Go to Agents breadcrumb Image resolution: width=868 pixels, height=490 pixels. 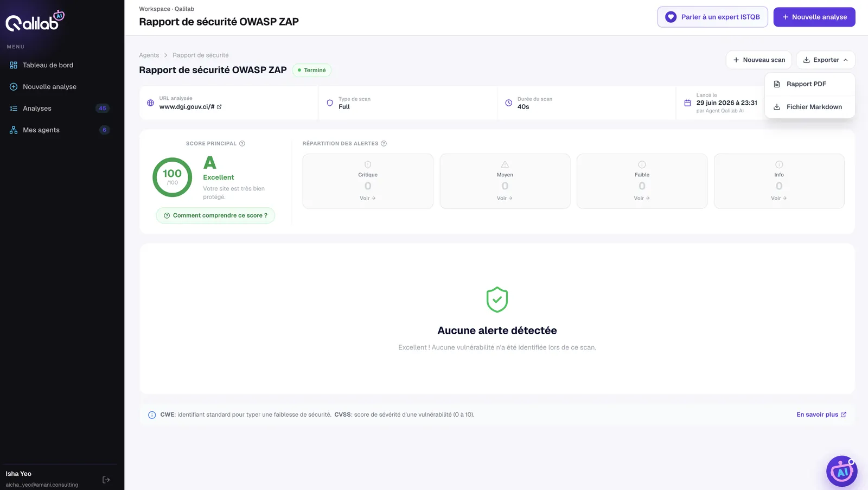tap(149, 55)
